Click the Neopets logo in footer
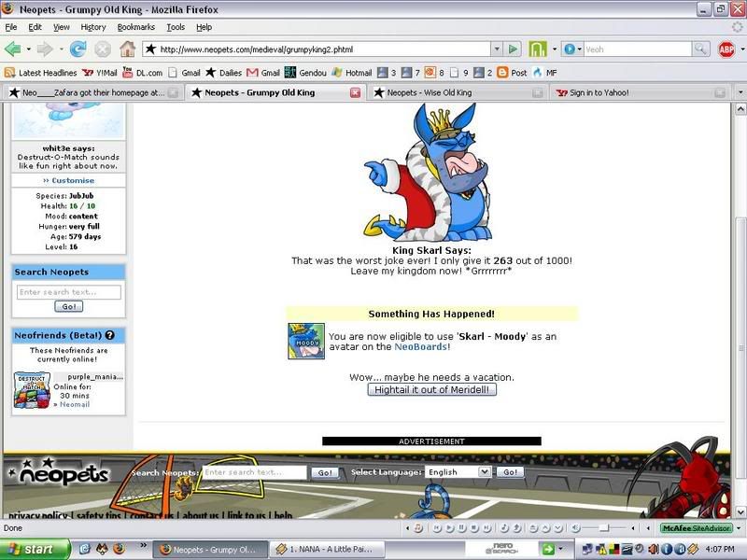The height and width of the screenshot is (560, 747). pos(59,473)
